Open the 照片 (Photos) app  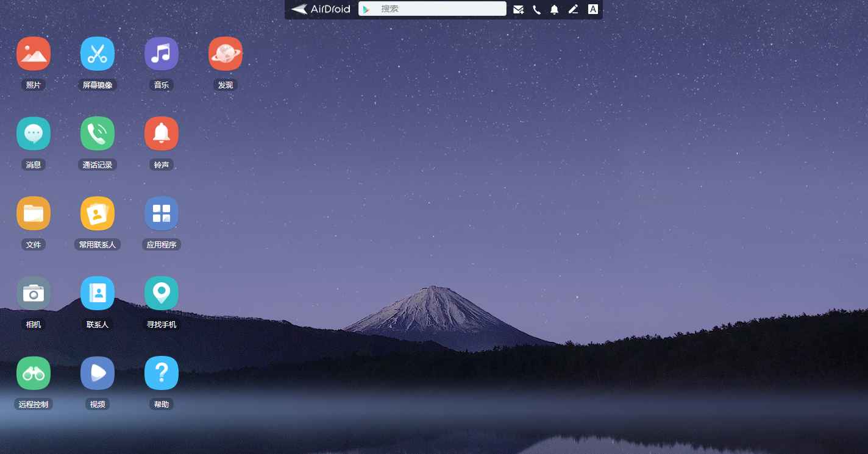click(x=34, y=53)
